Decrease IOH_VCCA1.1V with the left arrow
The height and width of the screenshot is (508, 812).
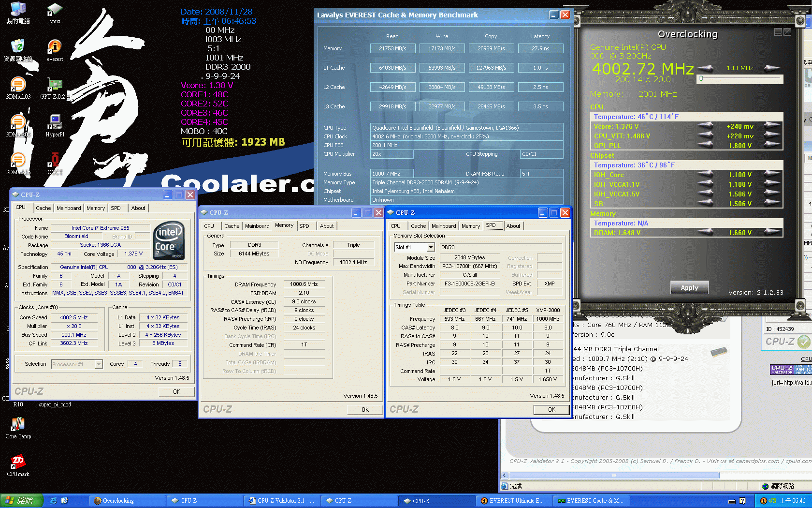click(x=706, y=184)
